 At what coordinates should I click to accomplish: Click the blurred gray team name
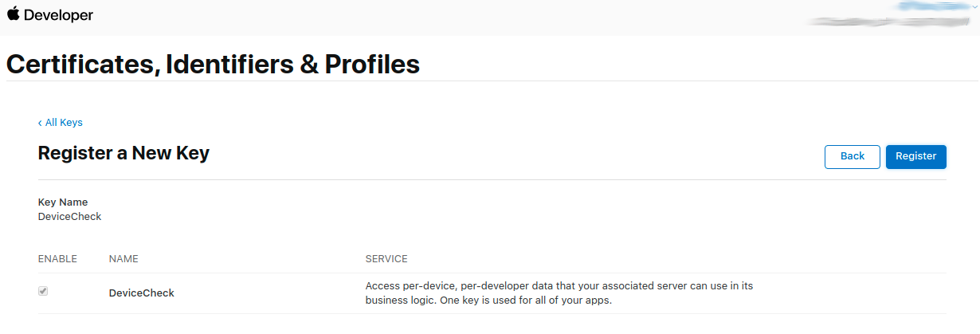pyautogui.click(x=892, y=22)
